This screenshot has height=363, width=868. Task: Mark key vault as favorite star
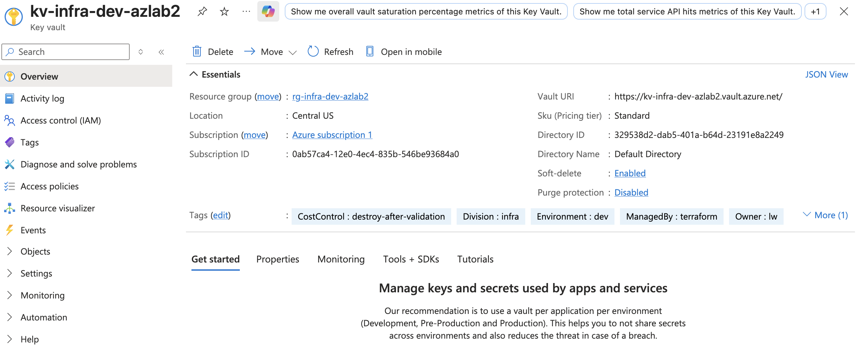coord(224,12)
